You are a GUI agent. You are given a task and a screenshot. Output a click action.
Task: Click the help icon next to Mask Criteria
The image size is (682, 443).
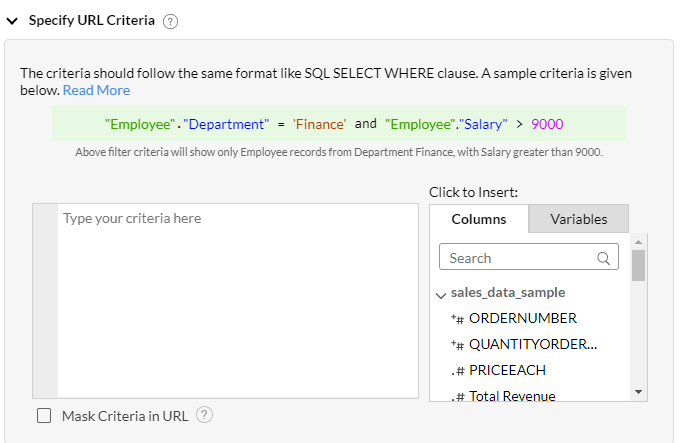click(205, 415)
